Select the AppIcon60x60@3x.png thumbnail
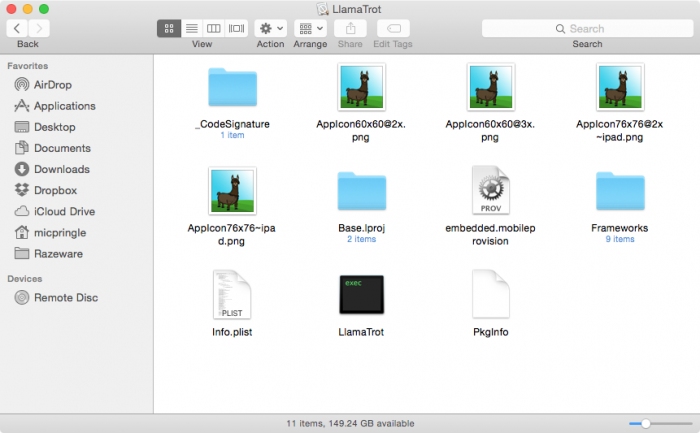The height and width of the screenshot is (433, 700). 491,87
